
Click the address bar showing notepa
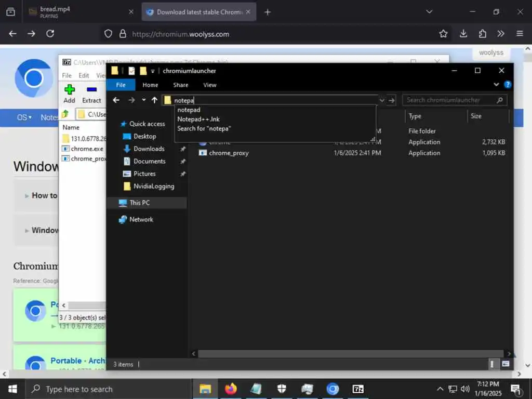pyautogui.click(x=270, y=100)
